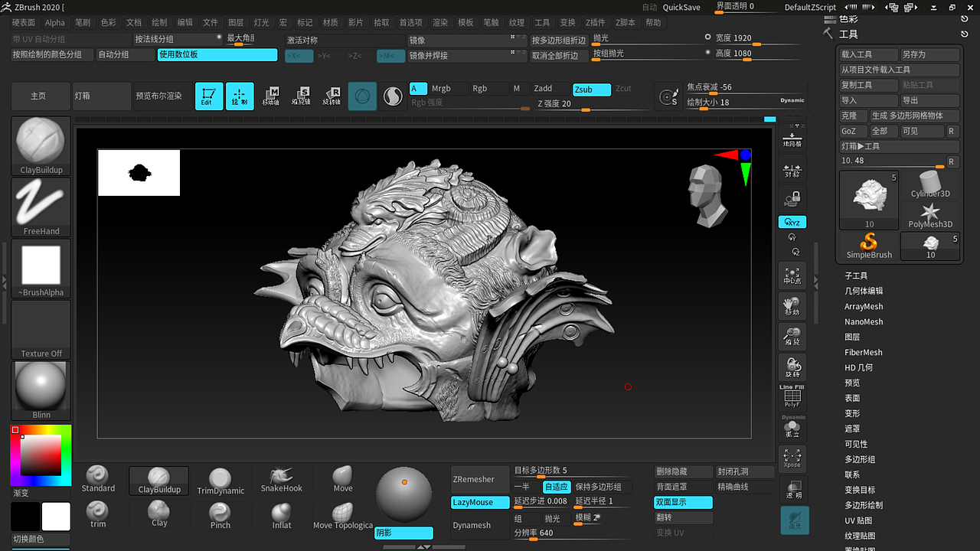Select the Move brush
Screen dimensions: 980x551
click(x=343, y=481)
